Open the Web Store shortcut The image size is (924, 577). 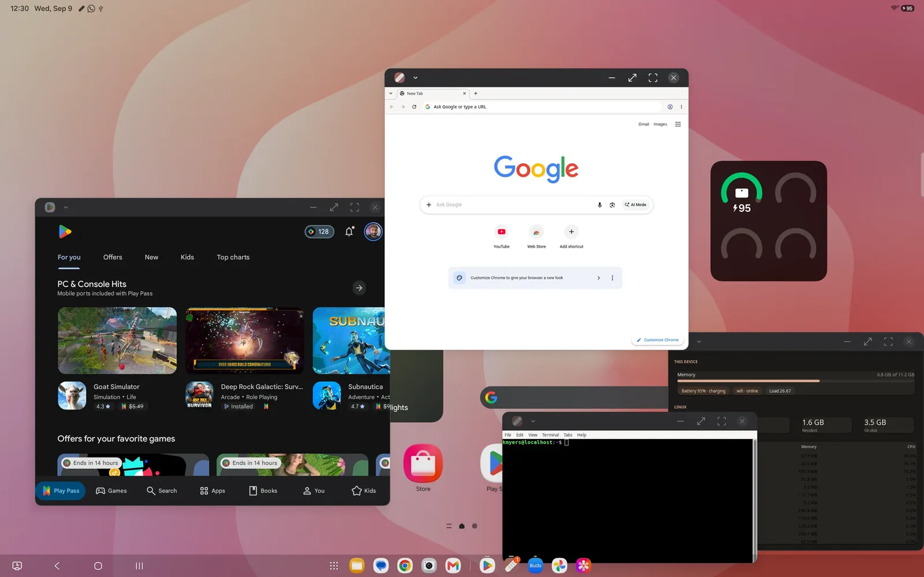coord(536,236)
